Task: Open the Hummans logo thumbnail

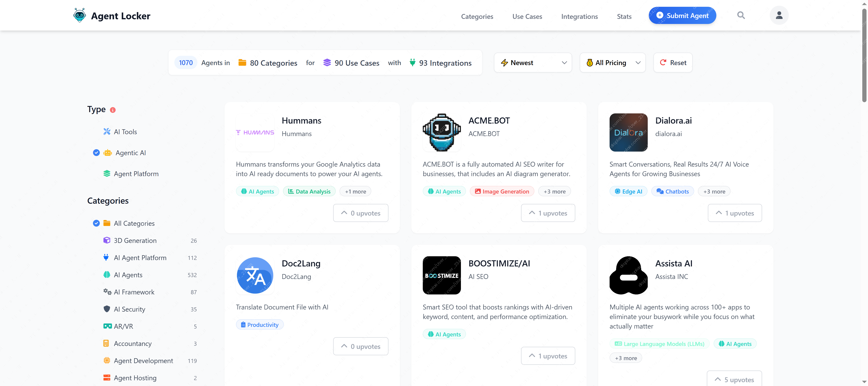Action: coord(255,132)
